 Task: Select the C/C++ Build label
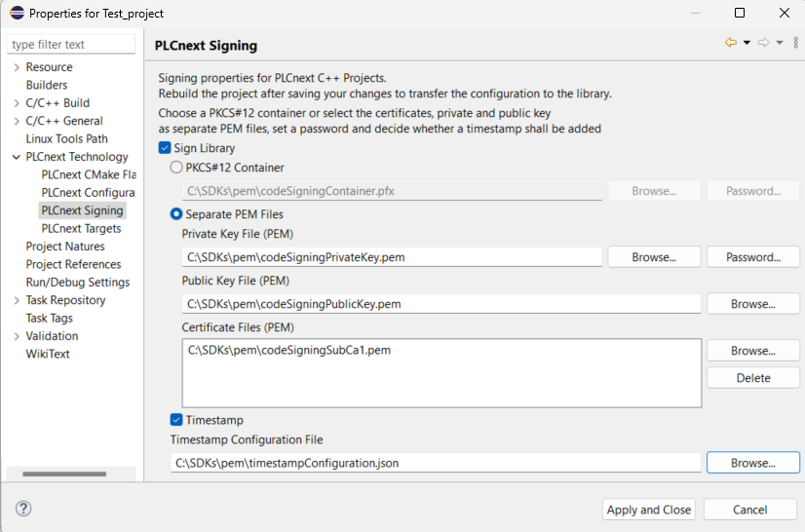[57, 103]
